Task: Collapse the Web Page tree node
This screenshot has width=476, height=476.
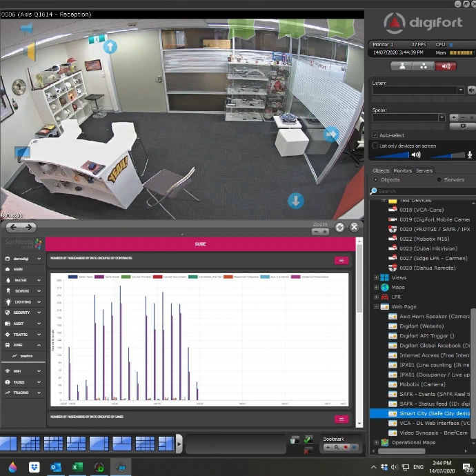Action: [x=376, y=307]
